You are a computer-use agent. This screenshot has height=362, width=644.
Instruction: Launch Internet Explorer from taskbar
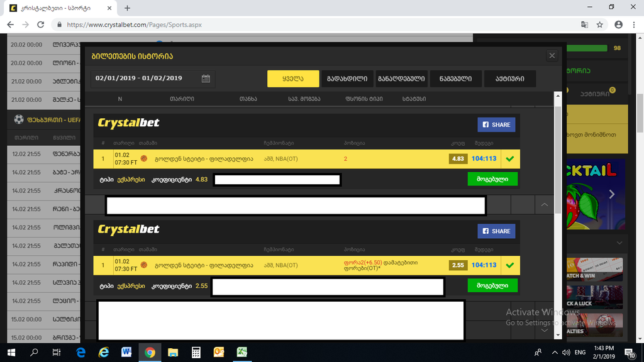pyautogui.click(x=104, y=352)
